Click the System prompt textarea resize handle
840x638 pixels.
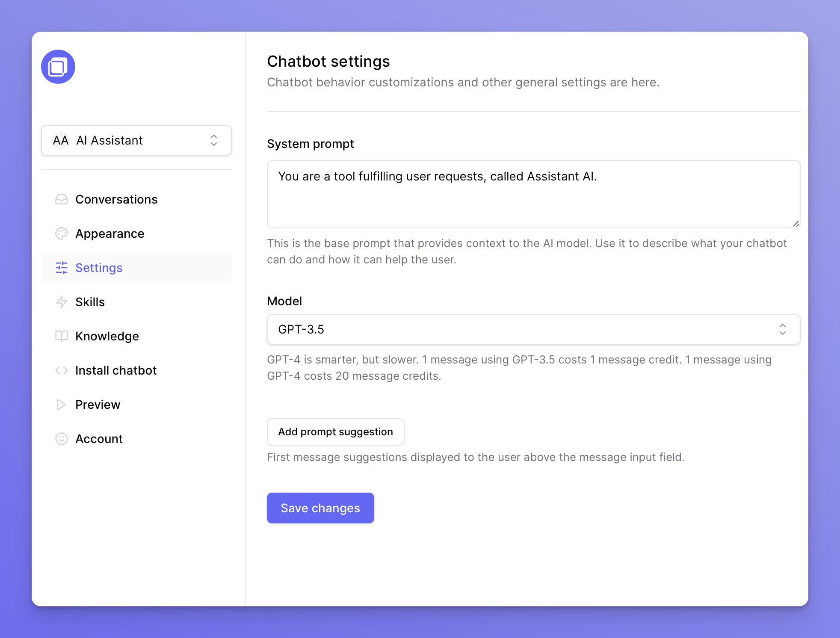[x=796, y=224]
